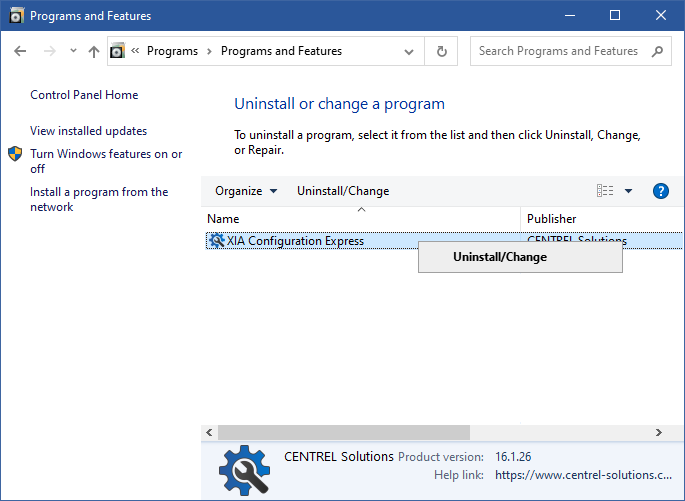Viewport: 685px width, 501px height.
Task: Open the More view options dropdown
Action: click(628, 191)
